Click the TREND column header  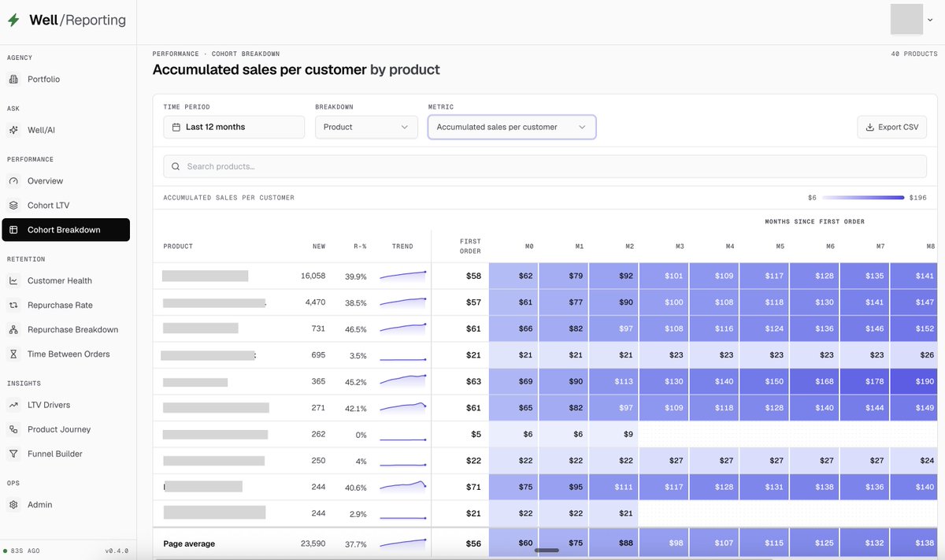(x=402, y=247)
